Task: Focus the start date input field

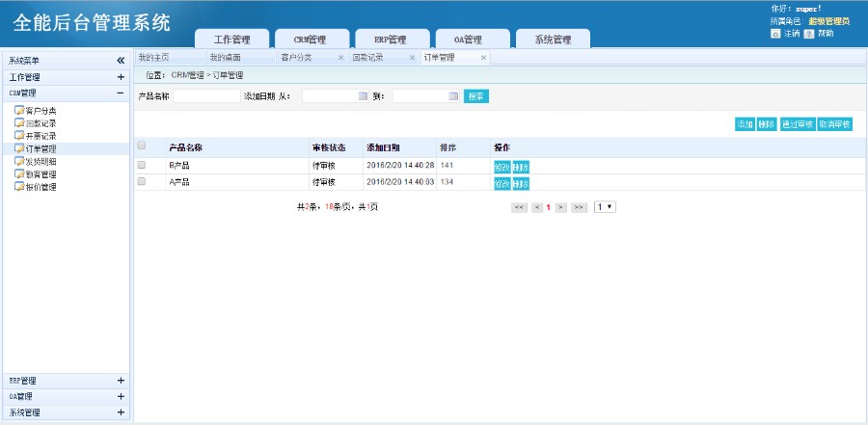Action: point(336,96)
